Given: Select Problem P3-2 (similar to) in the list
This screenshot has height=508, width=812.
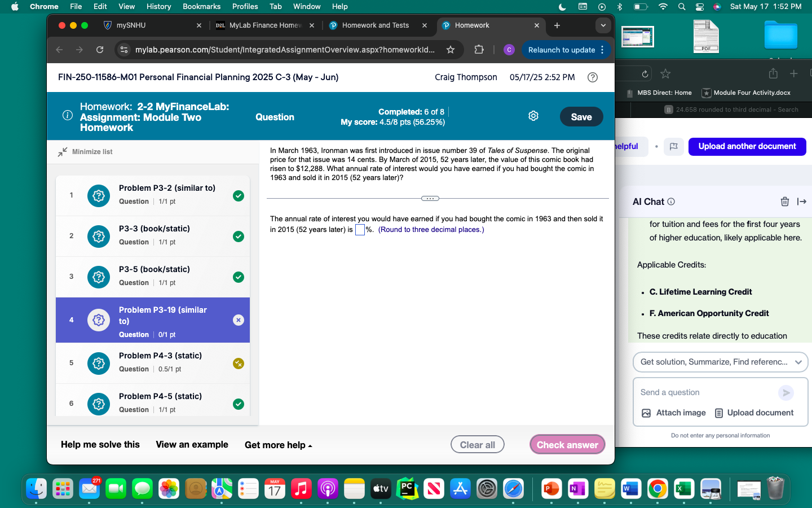Looking at the screenshot, I should click(153, 195).
